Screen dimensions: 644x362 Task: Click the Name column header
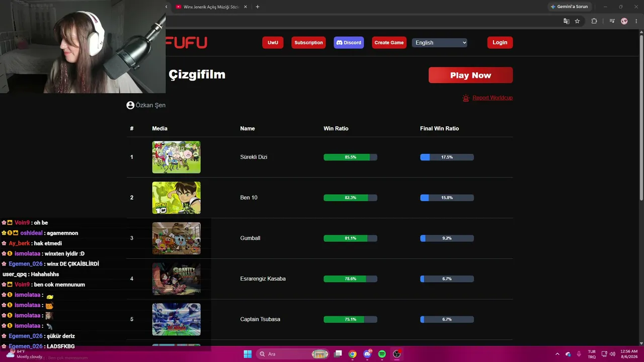248,129
